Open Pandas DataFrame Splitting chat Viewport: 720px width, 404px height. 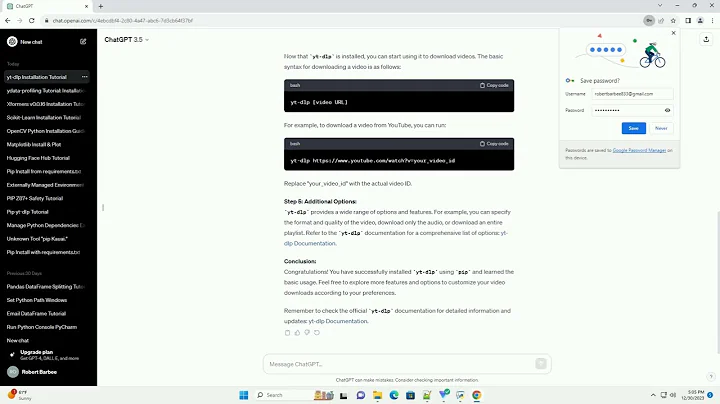tap(47, 286)
